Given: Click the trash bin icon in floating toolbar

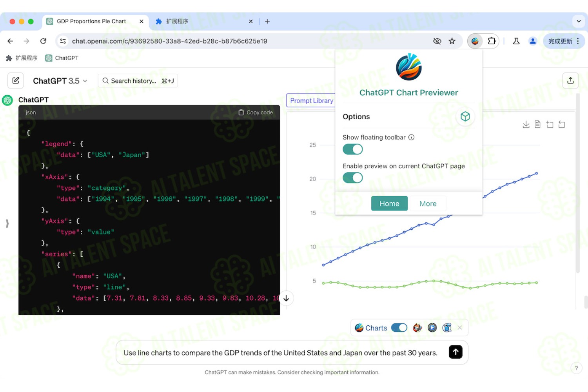Looking at the screenshot, I should point(447,328).
